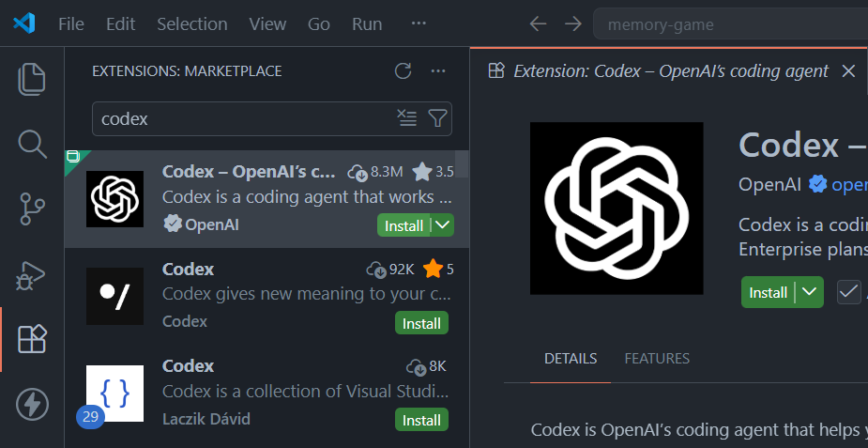This screenshot has height=448, width=868.
Task: Open the View menu
Action: point(267,23)
